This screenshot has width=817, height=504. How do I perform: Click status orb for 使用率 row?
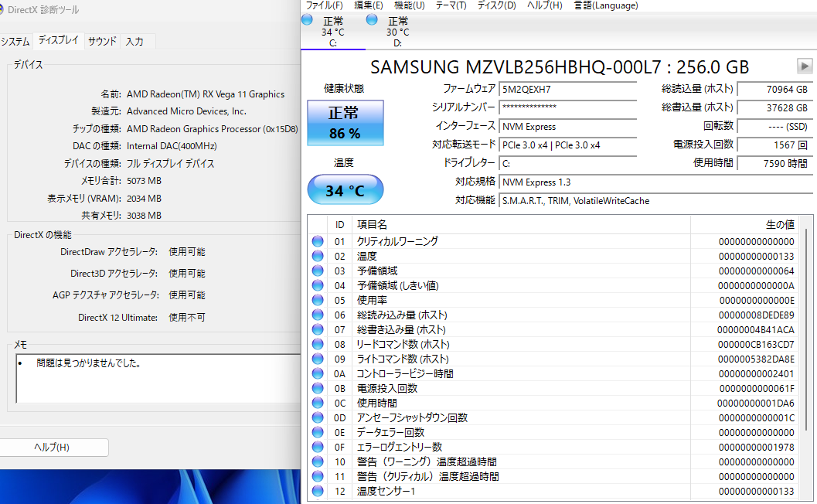click(x=318, y=300)
